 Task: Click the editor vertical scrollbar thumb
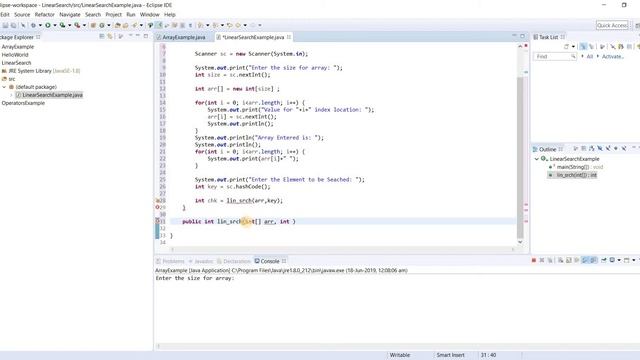(520, 157)
